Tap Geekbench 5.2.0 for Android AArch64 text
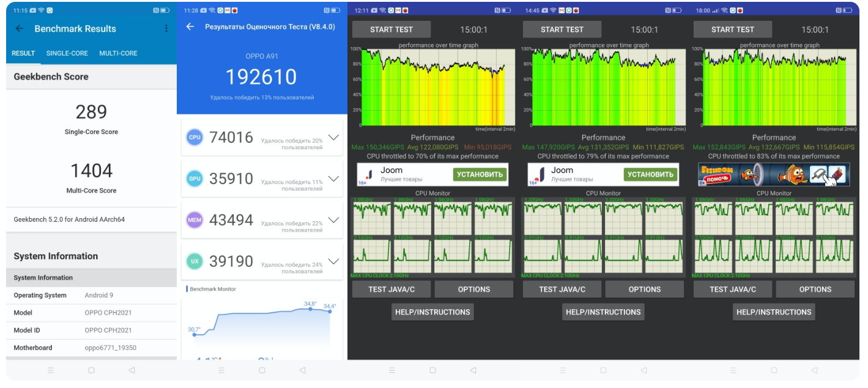The height and width of the screenshot is (388, 868). (x=69, y=219)
